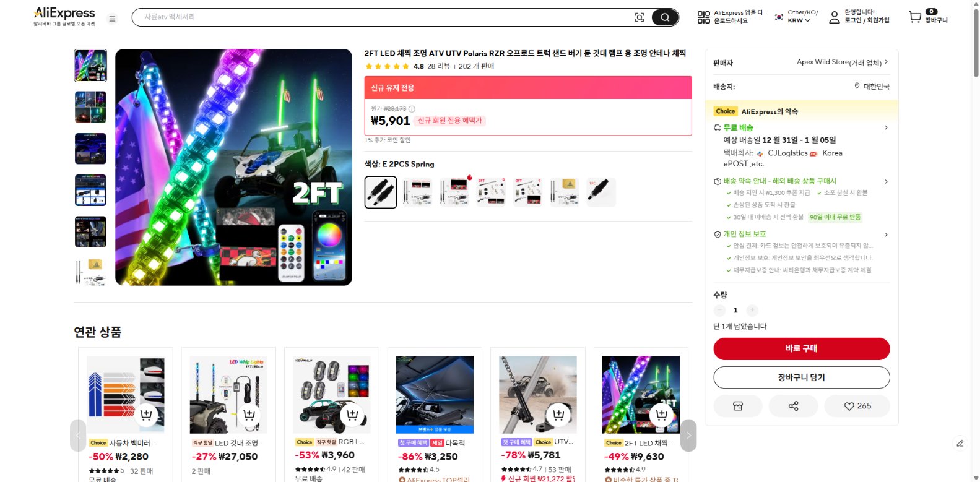Click the QR code app download icon
Image resolution: width=980 pixels, height=482 pixels.
(704, 17)
